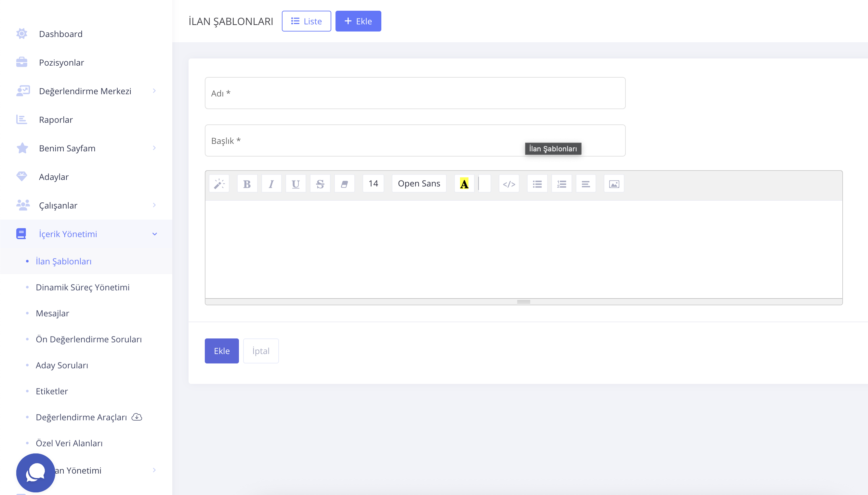Go to the Mesajlar submenu
Viewport: 868px width, 495px height.
(52, 313)
